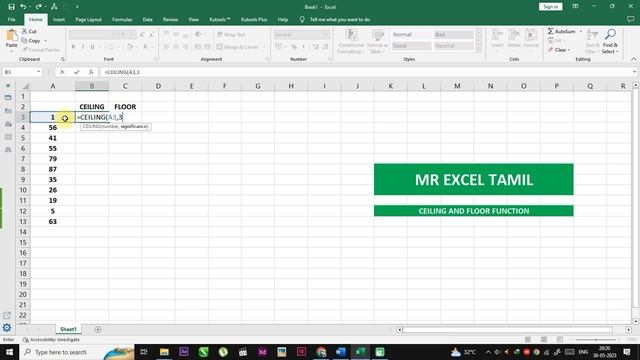Select cell containing 56

53,128
